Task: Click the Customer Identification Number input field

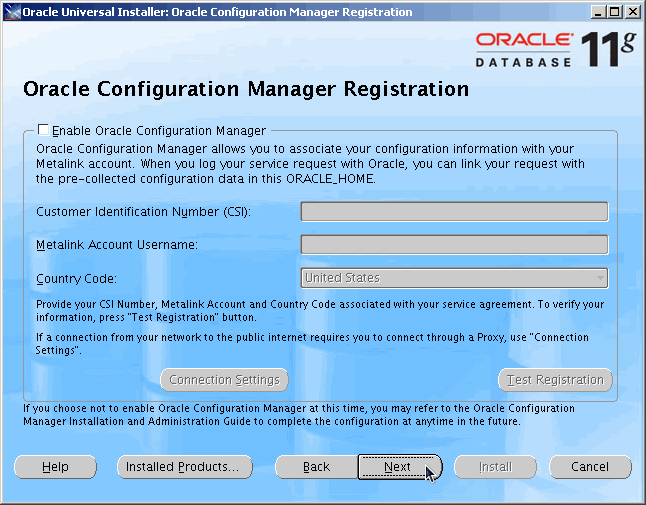Action: (454, 211)
